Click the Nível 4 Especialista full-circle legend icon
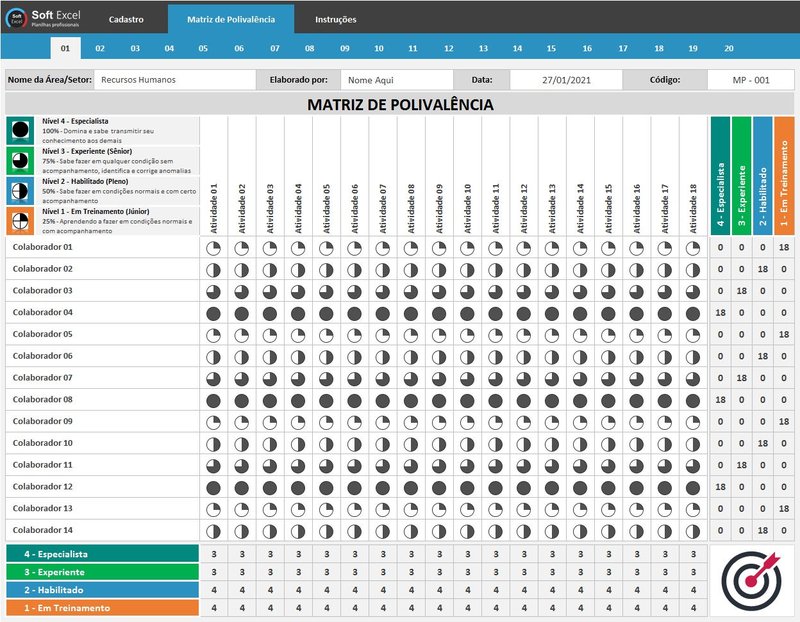The width and height of the screenshot is (800, 622). pyautogui.click(x=20, y=131)
